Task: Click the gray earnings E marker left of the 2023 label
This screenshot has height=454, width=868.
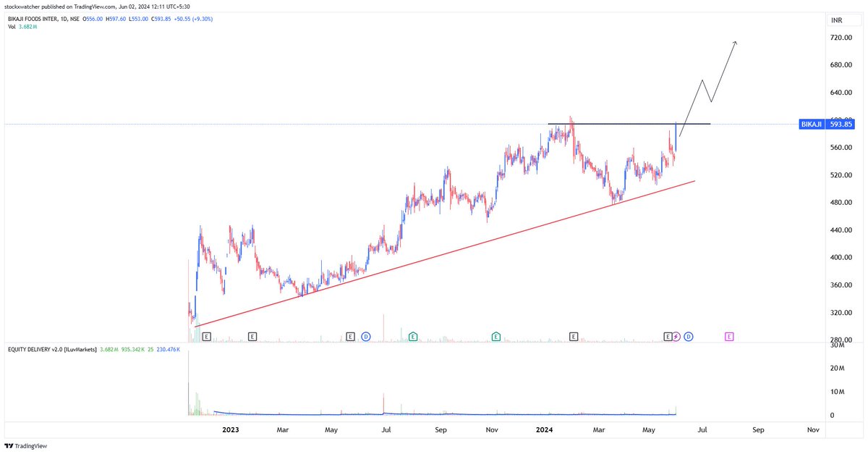Action: click(207, 337)
